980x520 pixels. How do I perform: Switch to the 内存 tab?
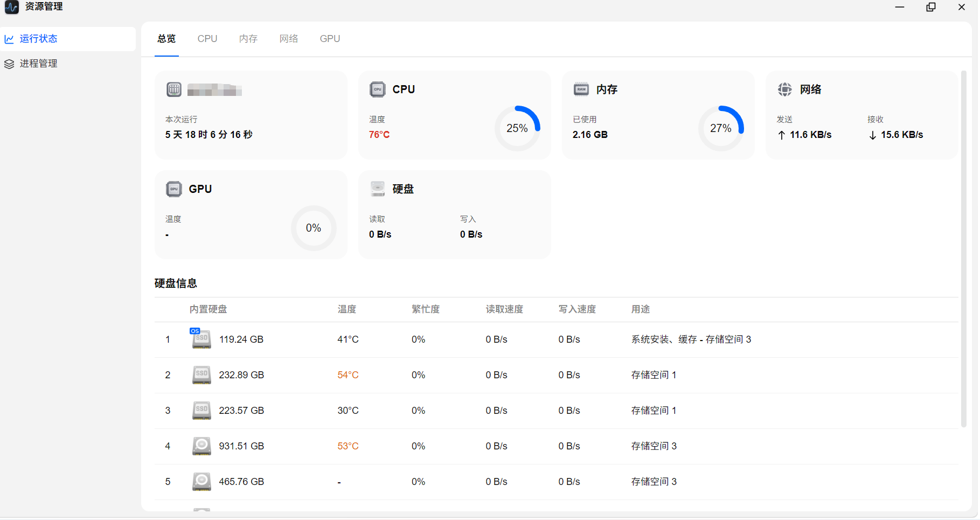pos(248,39)
